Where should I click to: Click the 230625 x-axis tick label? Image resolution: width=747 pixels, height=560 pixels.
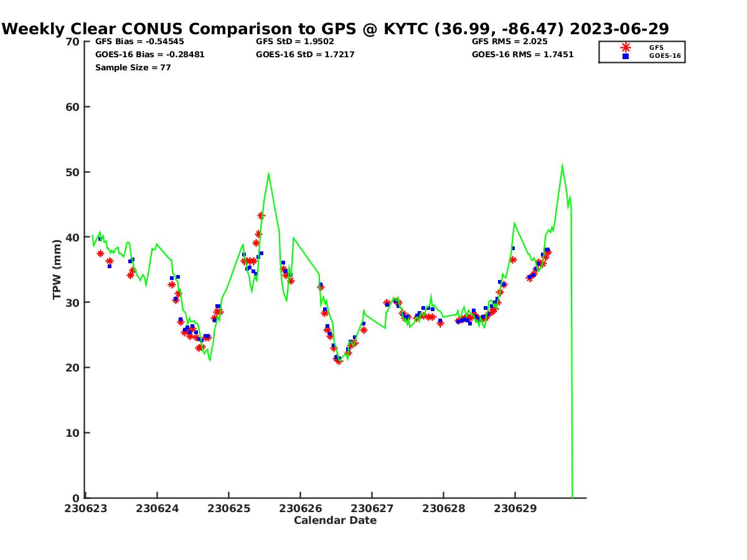229,508
